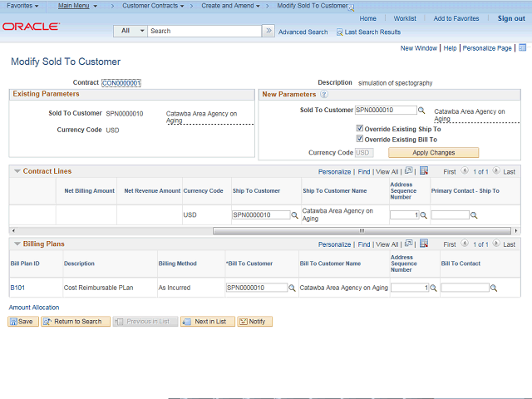Open the Main Menu dropdown
Viewport: 532px width, 399px height.
[77, 6]
